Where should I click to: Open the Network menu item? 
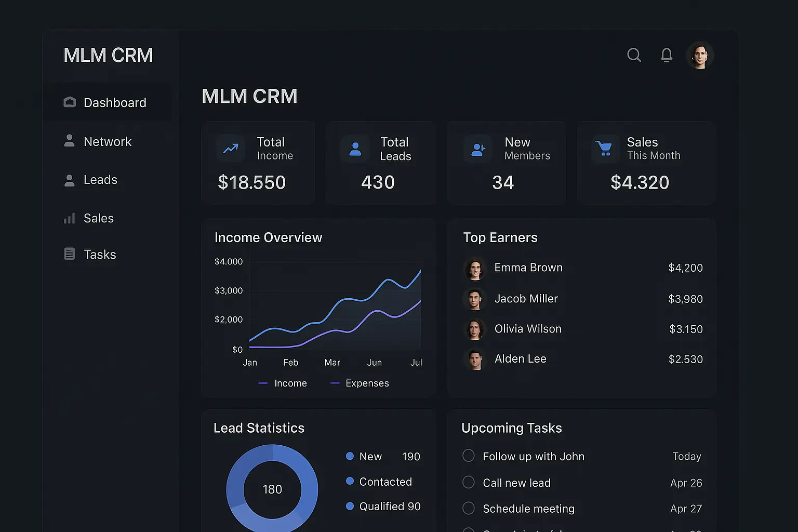coord(108,141)
